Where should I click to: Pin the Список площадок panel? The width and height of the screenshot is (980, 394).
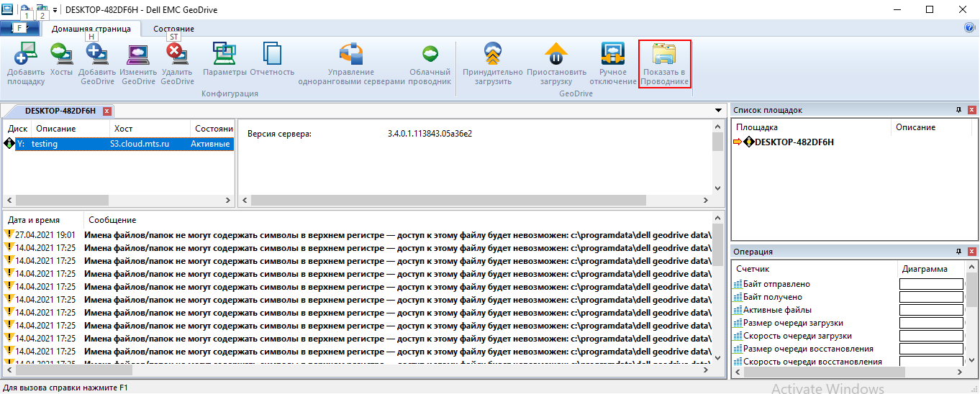click(x=958, y=110)
